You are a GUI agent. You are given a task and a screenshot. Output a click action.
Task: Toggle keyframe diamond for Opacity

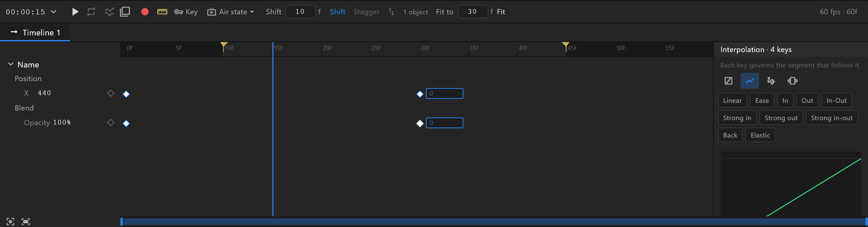(x=111, y=122)
